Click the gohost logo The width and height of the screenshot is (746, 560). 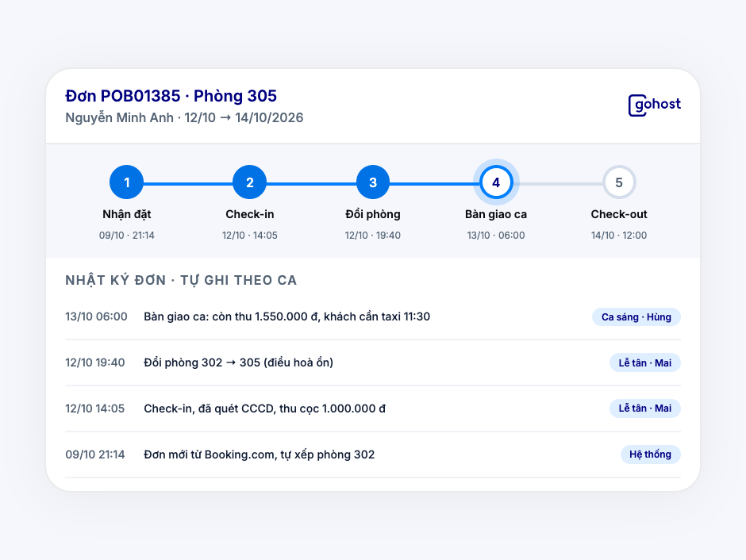pyautogui.click(x=655, y=105)
